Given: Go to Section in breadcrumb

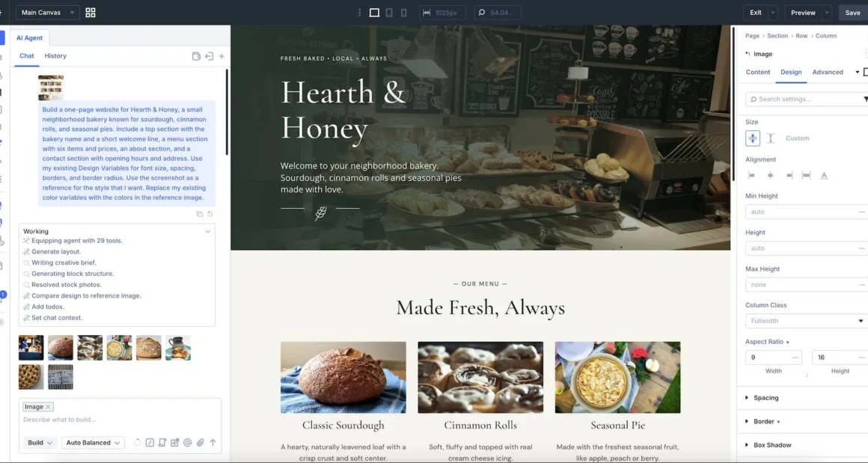Looking at the screenshot, I should pyautogui.click(x=777, y=36).
